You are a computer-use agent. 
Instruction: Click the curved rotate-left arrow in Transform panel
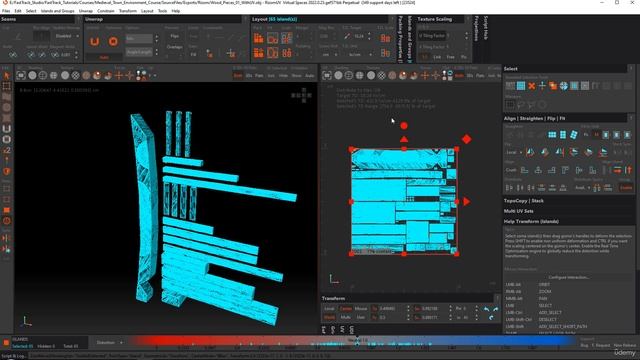(x=486, y=309)
